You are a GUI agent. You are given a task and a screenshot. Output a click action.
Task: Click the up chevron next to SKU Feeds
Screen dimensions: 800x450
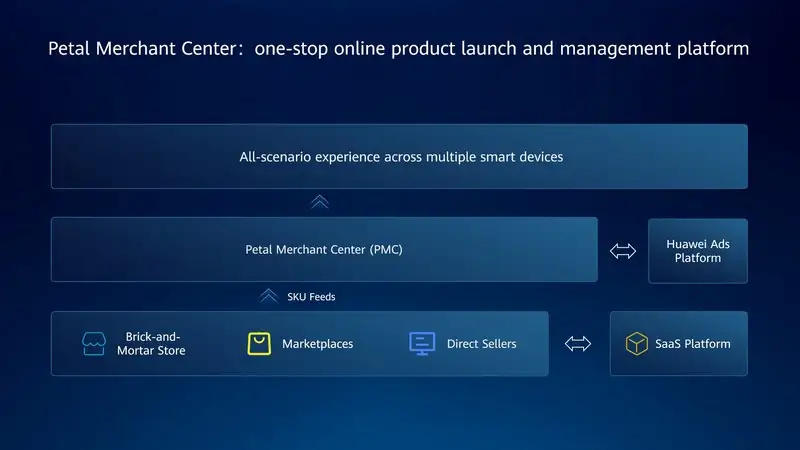[x=268, y=296]
